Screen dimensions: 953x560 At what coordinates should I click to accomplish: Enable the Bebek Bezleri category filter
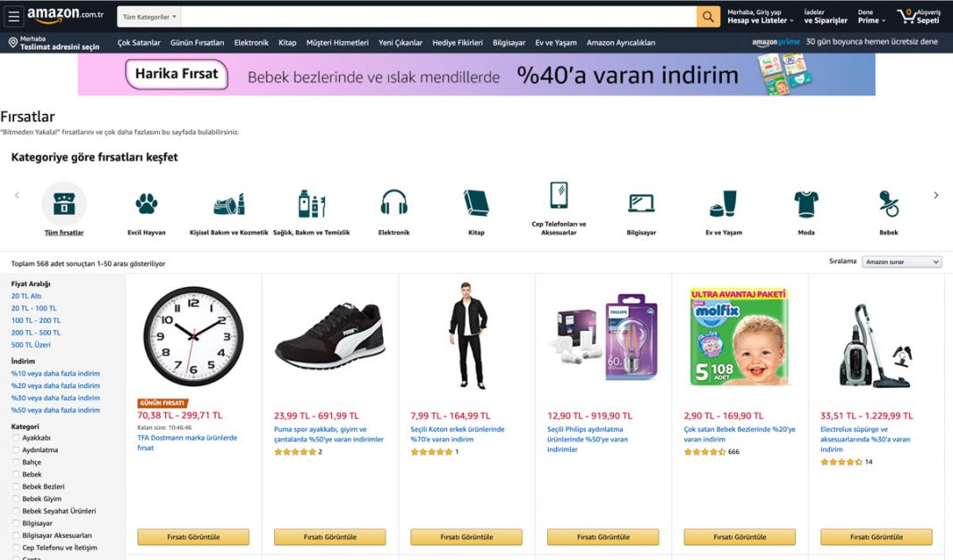16,487
